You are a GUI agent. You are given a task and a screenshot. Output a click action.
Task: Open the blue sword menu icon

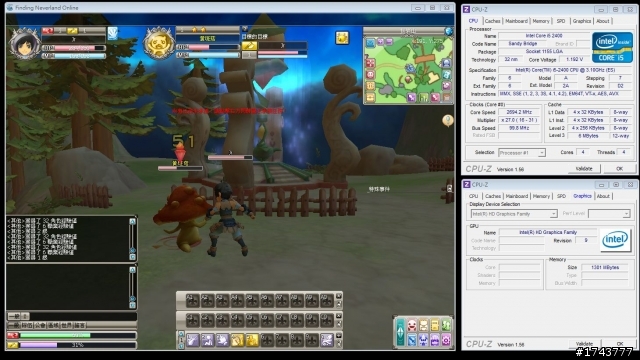coord(413,340)
